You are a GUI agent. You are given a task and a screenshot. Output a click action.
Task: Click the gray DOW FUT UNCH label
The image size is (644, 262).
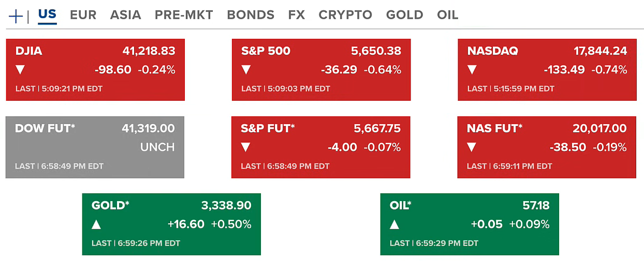[x=157, y=147]
